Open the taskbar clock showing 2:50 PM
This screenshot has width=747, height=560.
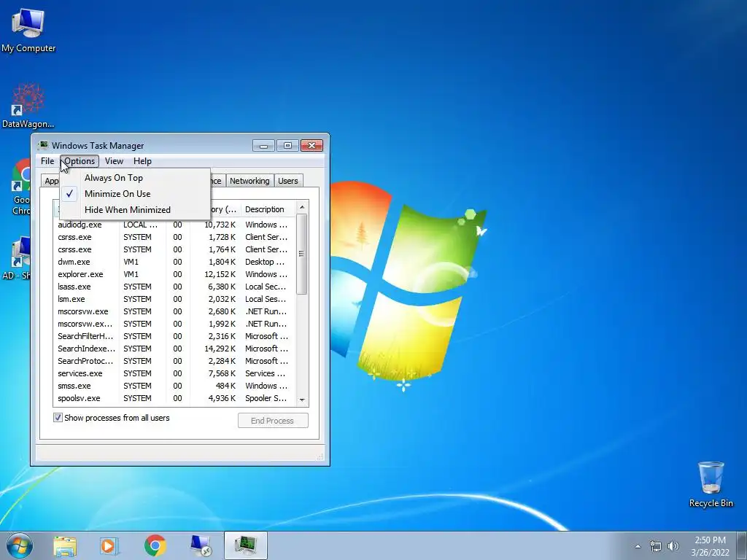pyautogui.click(x=710, y=546)
